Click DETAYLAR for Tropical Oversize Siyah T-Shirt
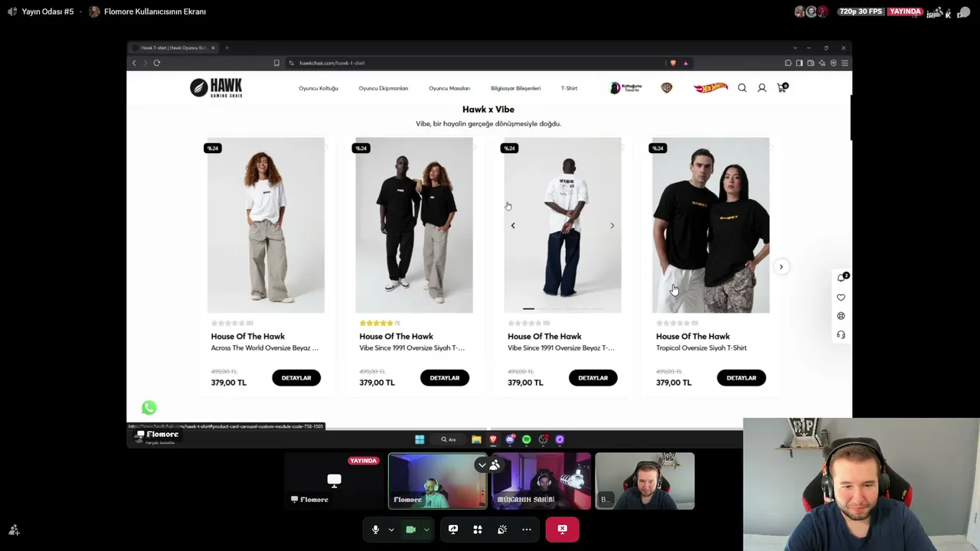The height and width of the screenshot is (551, 980). (x=741, y=378)
